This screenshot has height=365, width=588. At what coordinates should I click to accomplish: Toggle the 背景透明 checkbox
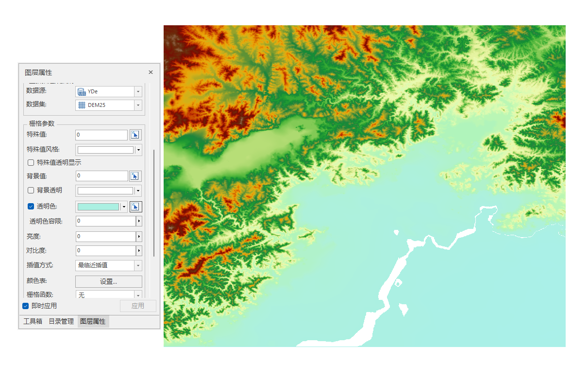pos(31,191)
